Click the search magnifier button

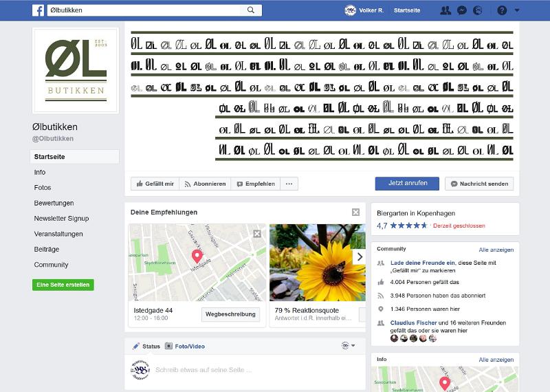click(251, 10)
